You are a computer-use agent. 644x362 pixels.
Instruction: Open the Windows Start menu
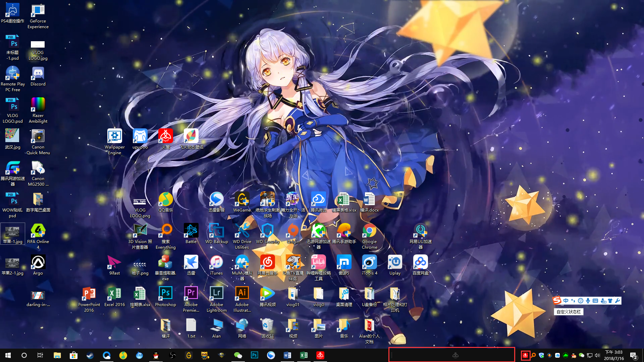pos(8,355)
